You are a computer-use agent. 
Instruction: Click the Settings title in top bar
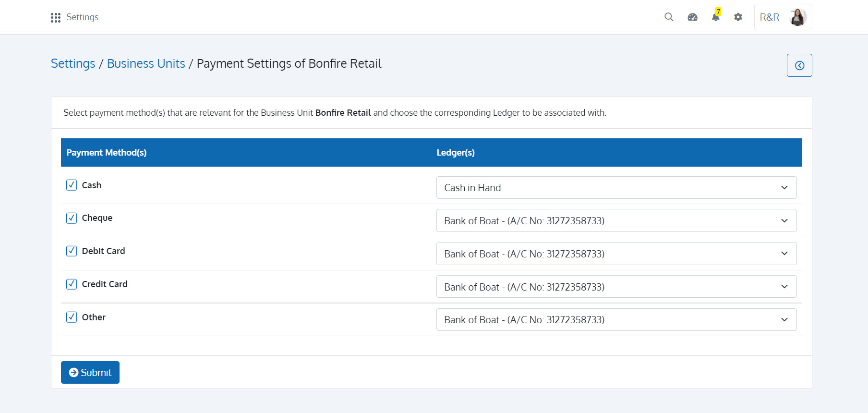[82, 17]
